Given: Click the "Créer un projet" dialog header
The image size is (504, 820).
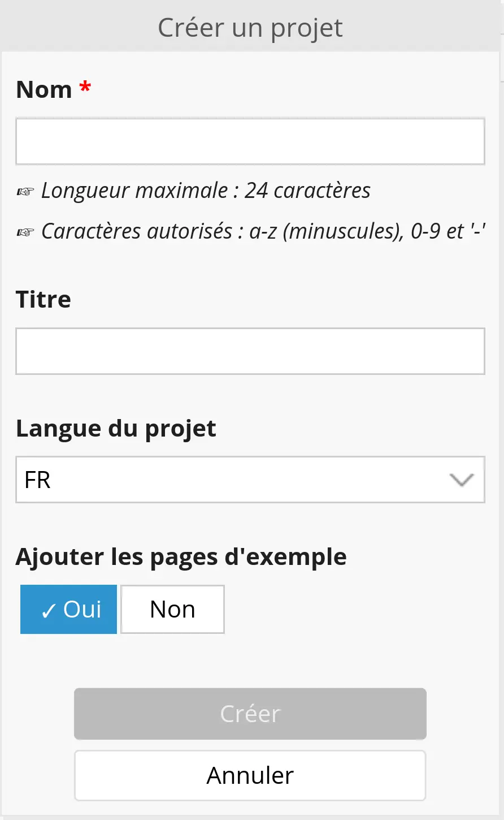Looking at the screenshot, I should point(250,28).
